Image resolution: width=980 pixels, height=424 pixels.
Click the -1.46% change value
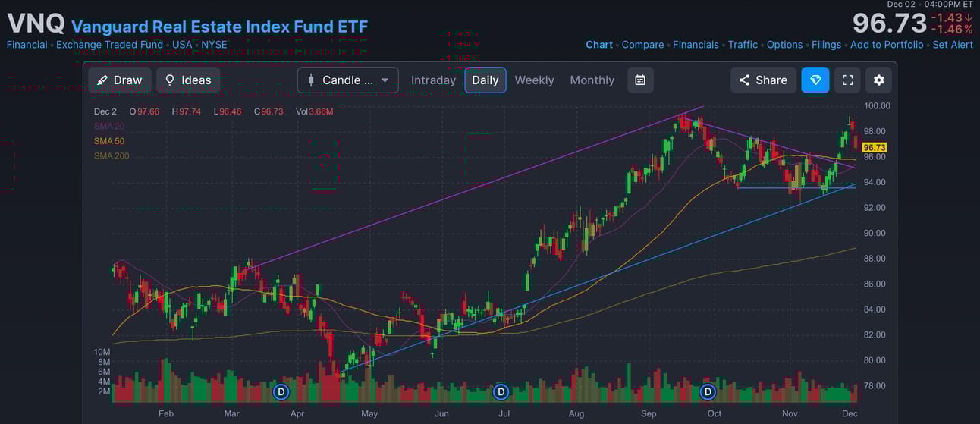point(953,30)
